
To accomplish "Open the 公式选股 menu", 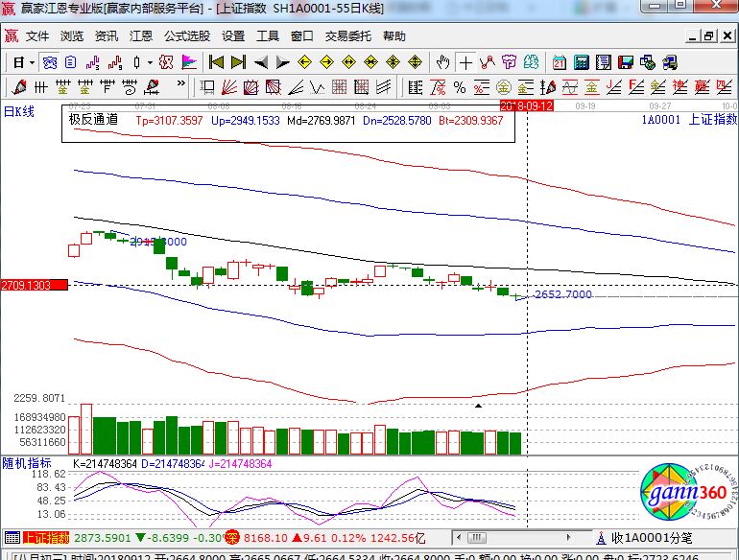I will pos(186,36).
